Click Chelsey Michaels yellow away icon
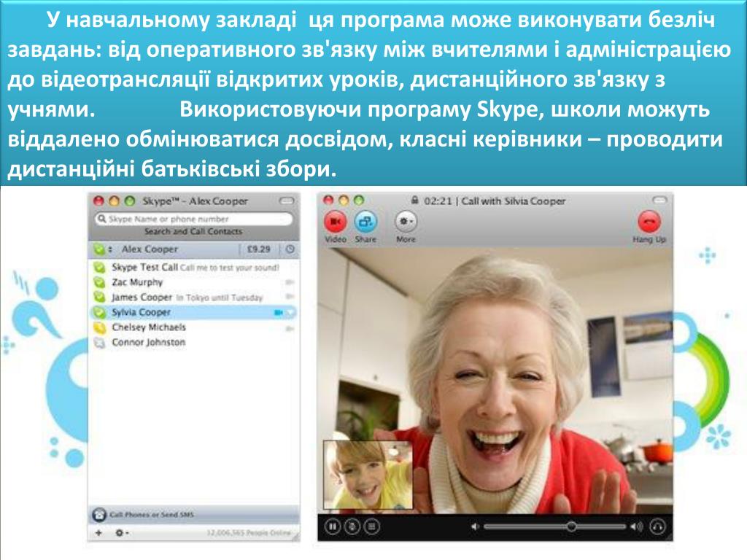This screenshot has height=560, width=747. point(99,327)
